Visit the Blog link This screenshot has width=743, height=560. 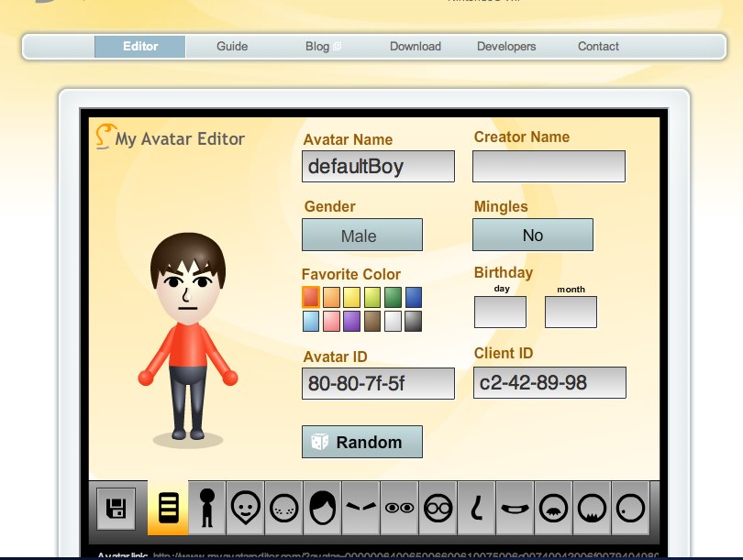(x=316, y=46)
